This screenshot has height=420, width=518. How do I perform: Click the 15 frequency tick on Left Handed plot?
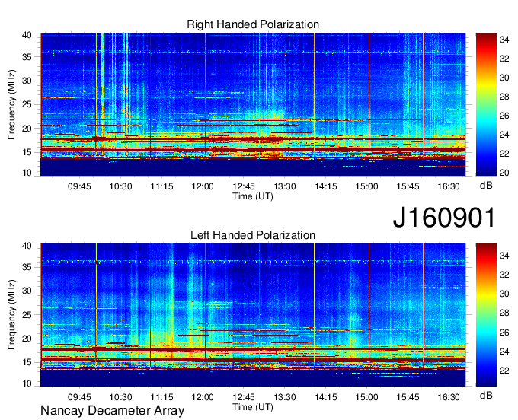[27, 362]
